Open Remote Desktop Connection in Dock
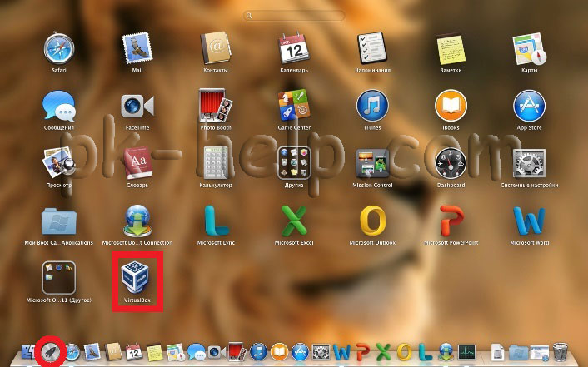The height and width of the screenshot is (367, 588). 446,352
